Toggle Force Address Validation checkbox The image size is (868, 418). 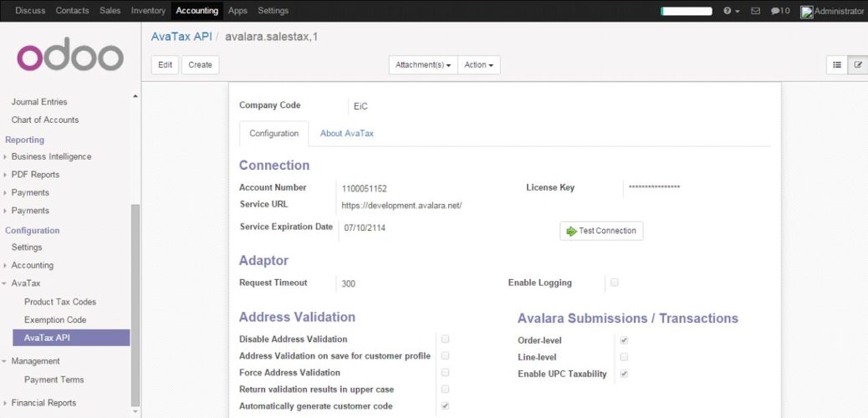[x=445, y=372]
